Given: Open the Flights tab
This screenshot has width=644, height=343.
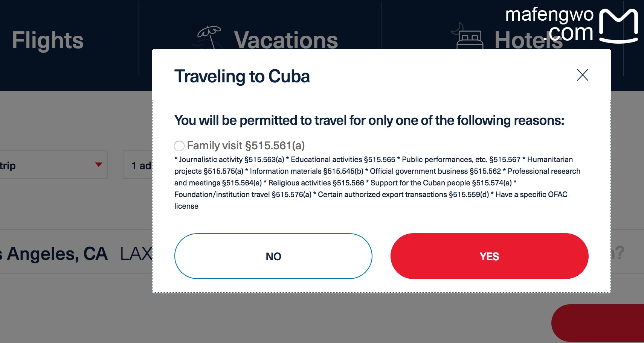Looking at the screenshot, I should point(48,40).
